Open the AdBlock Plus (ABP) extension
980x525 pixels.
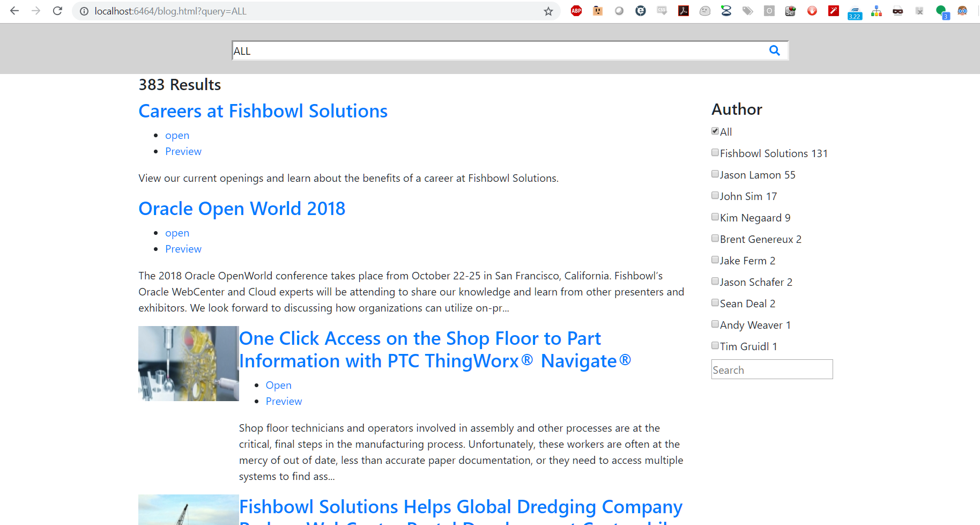[x=576, y=11]
